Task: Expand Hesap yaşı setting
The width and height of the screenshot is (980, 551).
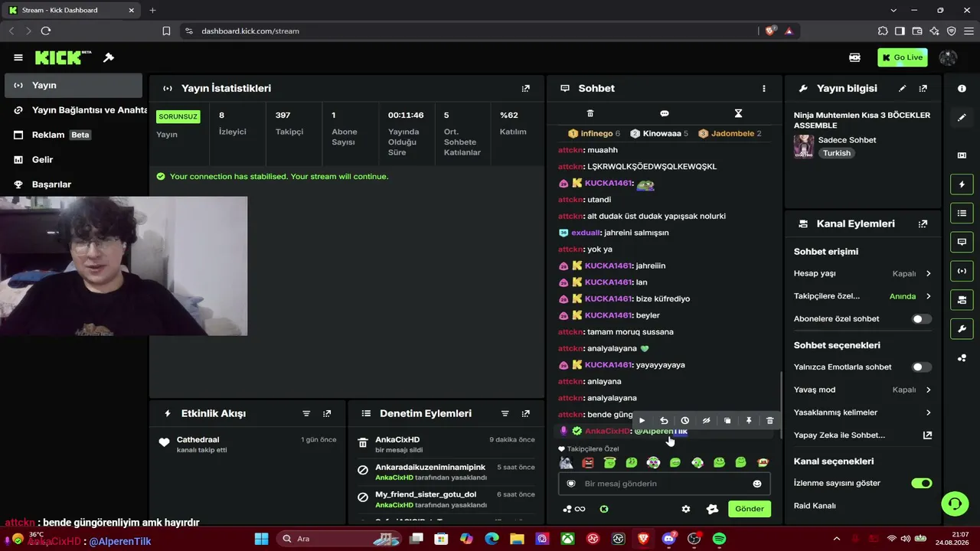Action: pos(863,273)
